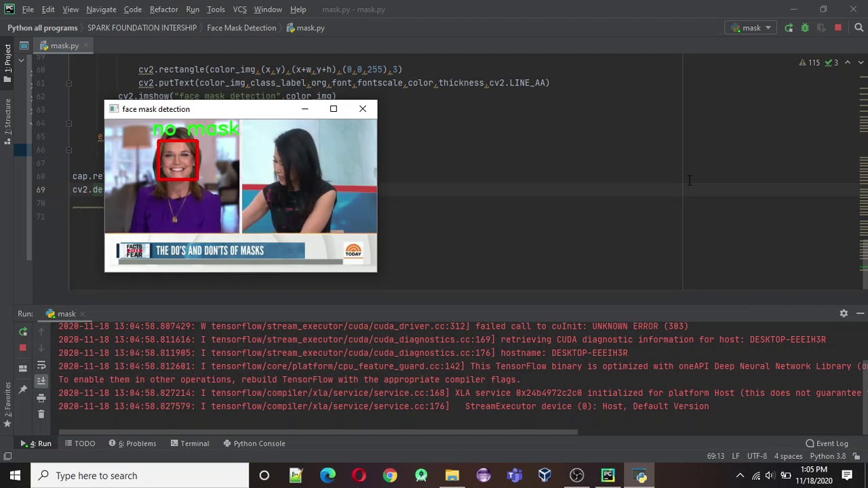Stop process in Run panel
The height and width of the screenshot is (488, 868).
pos(23,348)
